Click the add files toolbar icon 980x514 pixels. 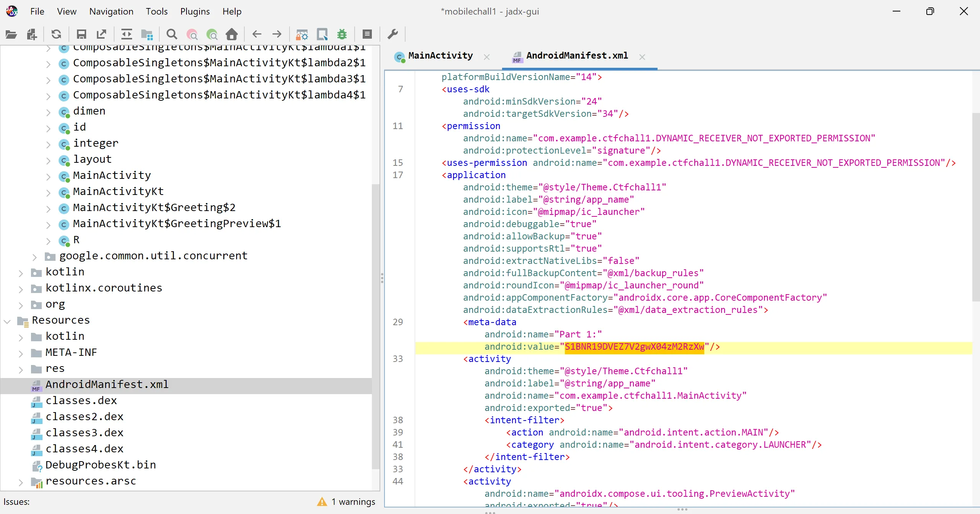[32, 34]
